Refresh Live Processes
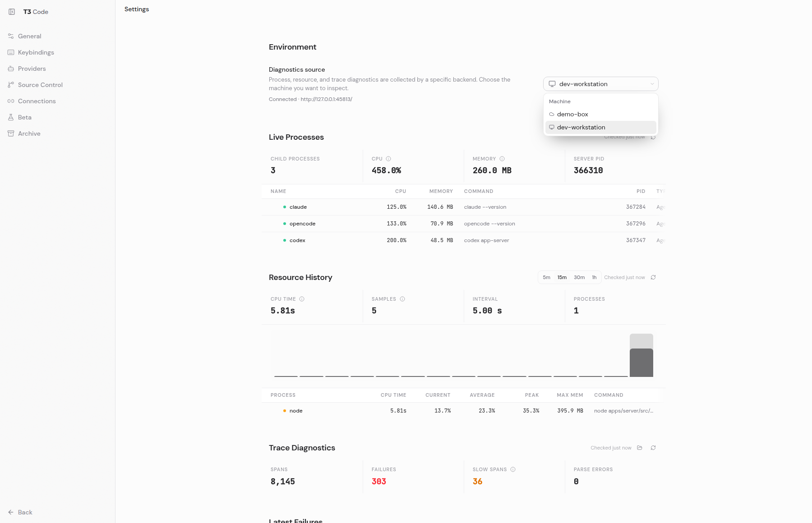This screenshot has width=812, height=523. click(653, 137)
